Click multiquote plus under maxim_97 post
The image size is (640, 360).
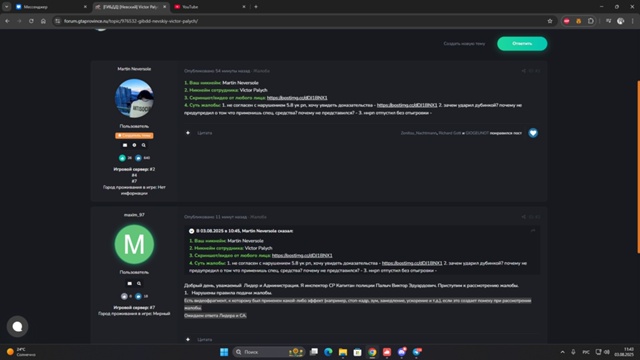point(188,339)
